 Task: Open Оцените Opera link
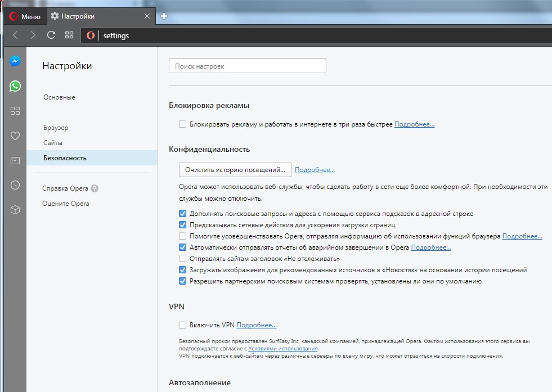[66, 204]
